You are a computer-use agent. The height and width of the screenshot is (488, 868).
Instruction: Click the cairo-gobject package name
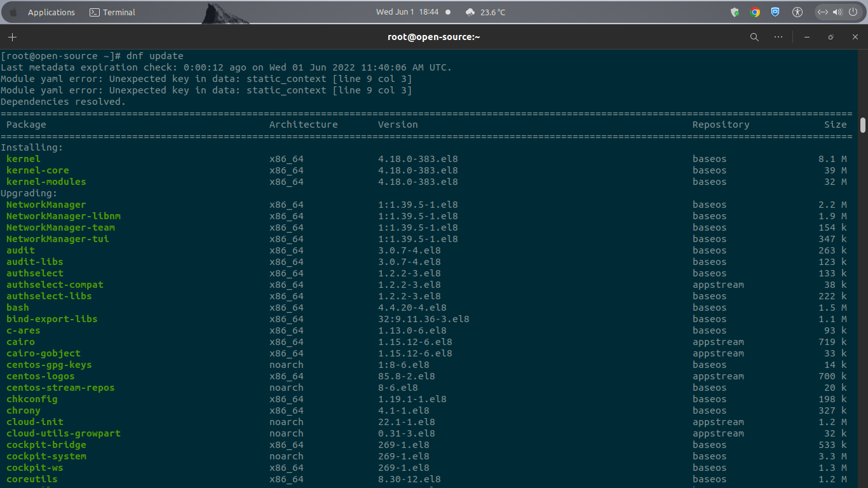43,353
